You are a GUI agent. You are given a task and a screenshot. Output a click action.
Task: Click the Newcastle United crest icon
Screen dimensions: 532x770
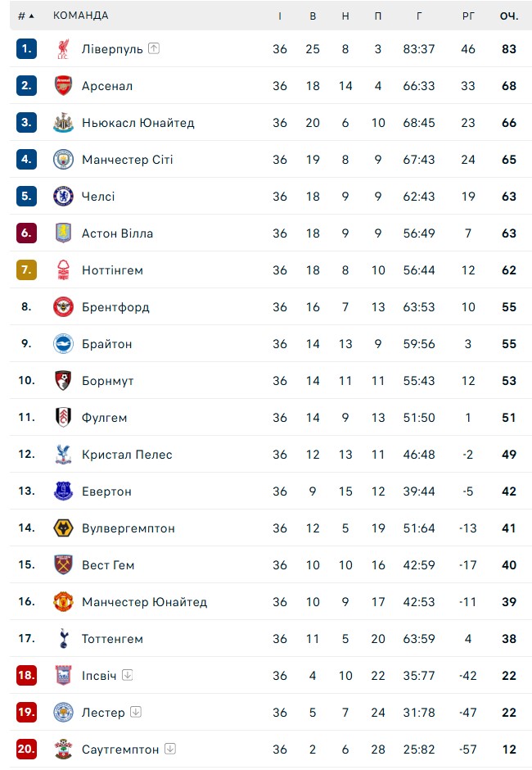click(63, 123)
